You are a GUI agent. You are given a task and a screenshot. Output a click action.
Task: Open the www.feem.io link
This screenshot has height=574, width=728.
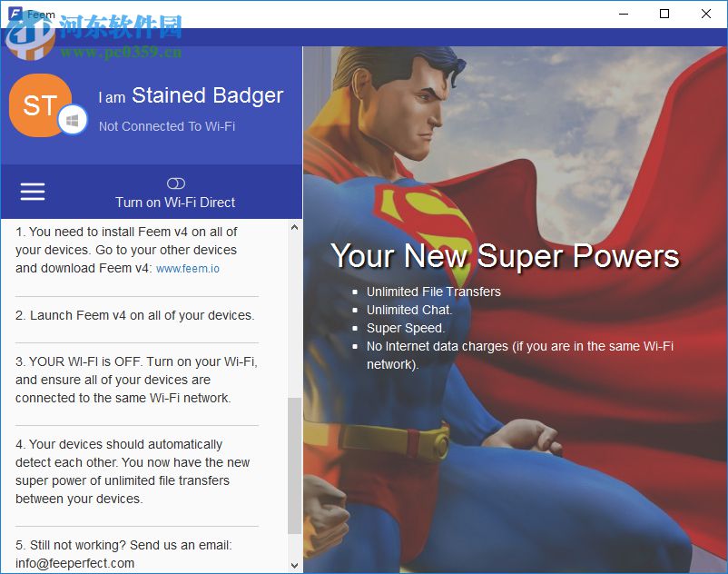click(x=188, y=269)
